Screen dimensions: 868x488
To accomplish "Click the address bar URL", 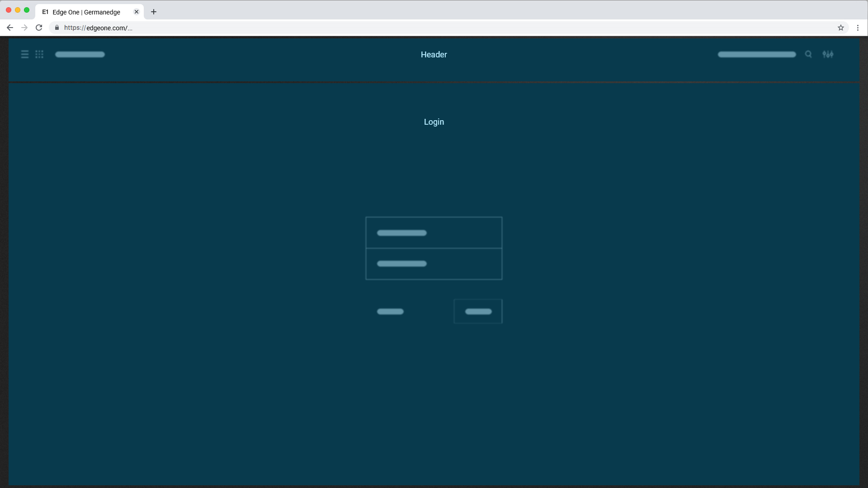I will tap(98, 28).
